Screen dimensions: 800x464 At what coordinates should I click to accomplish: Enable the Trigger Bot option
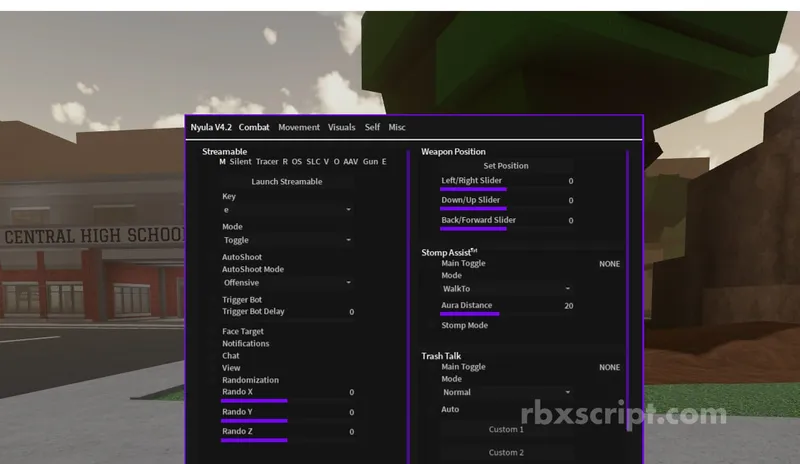(x=241, y=300)
